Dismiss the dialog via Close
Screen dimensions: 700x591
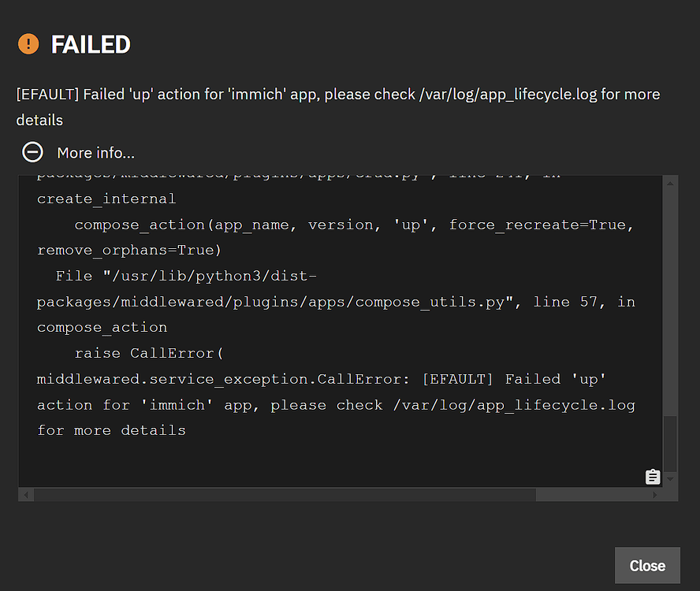(647, 565)
